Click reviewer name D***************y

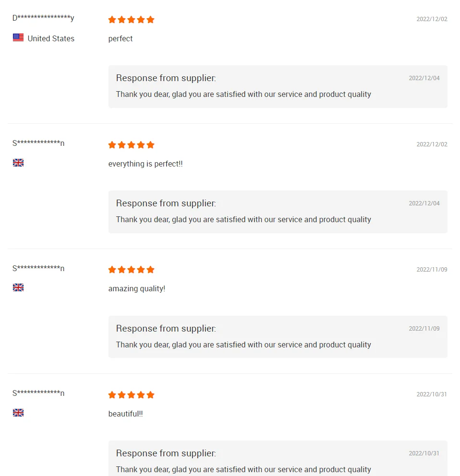[x=43, y=18]
